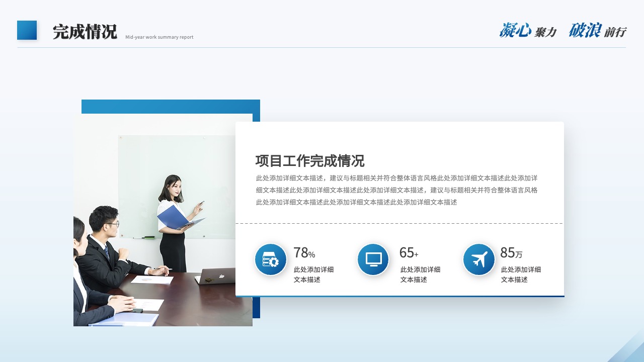Viewport: 644px width, 362px height.
Task: Select the heading 项目工作完成情况
Action: pyautogui.click(x=310, y=161)
